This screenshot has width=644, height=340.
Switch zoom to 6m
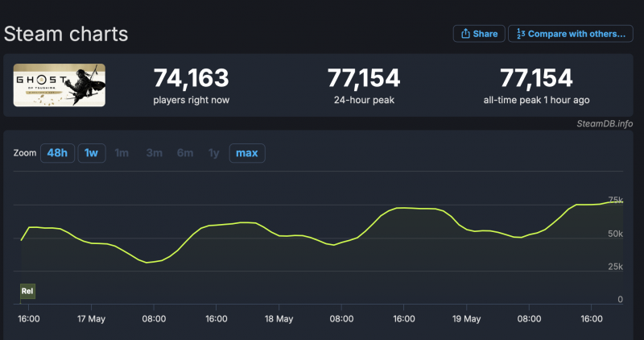pos(184,153)
